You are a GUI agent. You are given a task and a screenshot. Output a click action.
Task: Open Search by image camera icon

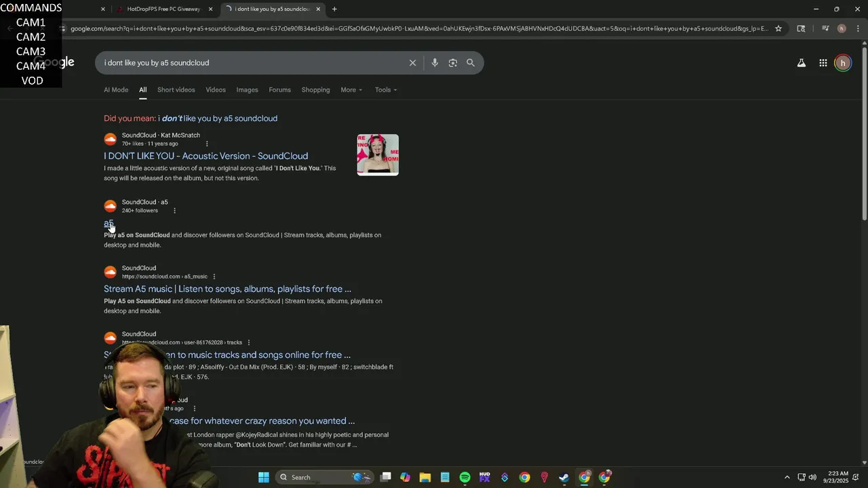click(452, 63)
